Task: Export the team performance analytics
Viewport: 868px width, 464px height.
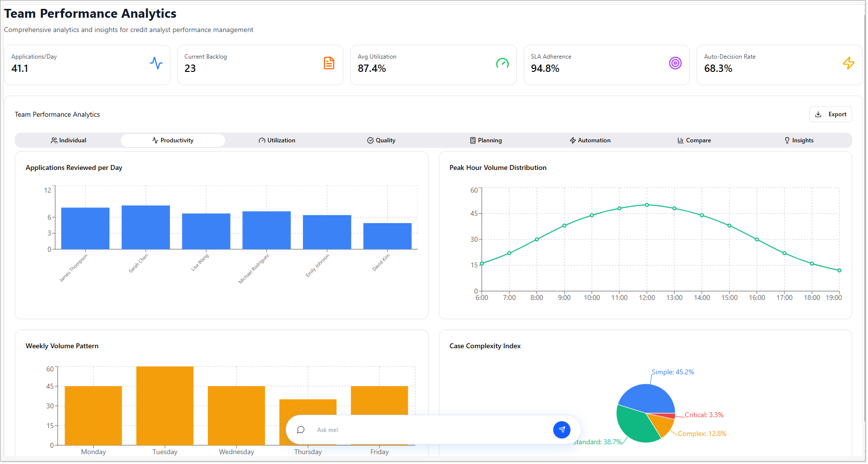Action: pyautogui.click(x=831, y=114)
